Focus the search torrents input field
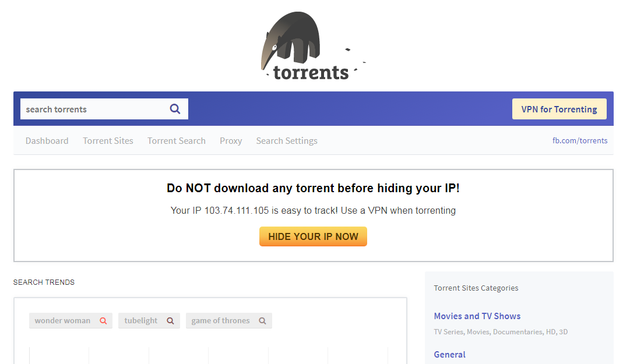The image size is (630, 364). point(104,109)
